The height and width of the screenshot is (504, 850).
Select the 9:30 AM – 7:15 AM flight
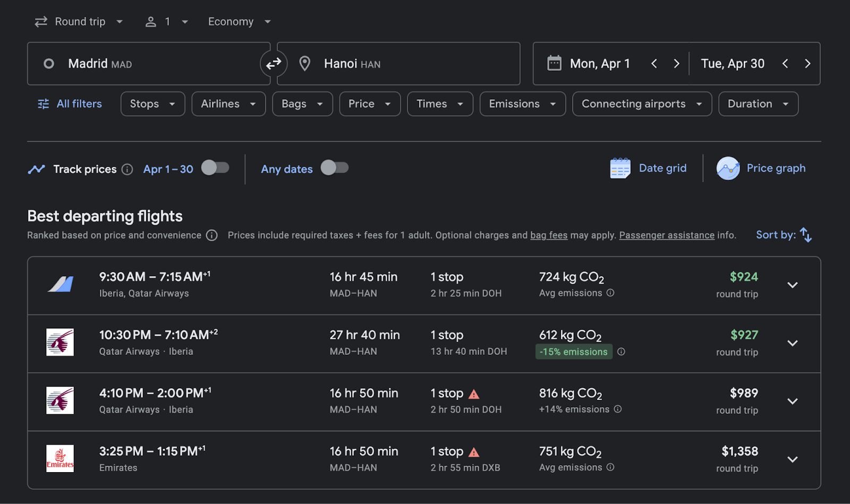(x=424, y=286)
